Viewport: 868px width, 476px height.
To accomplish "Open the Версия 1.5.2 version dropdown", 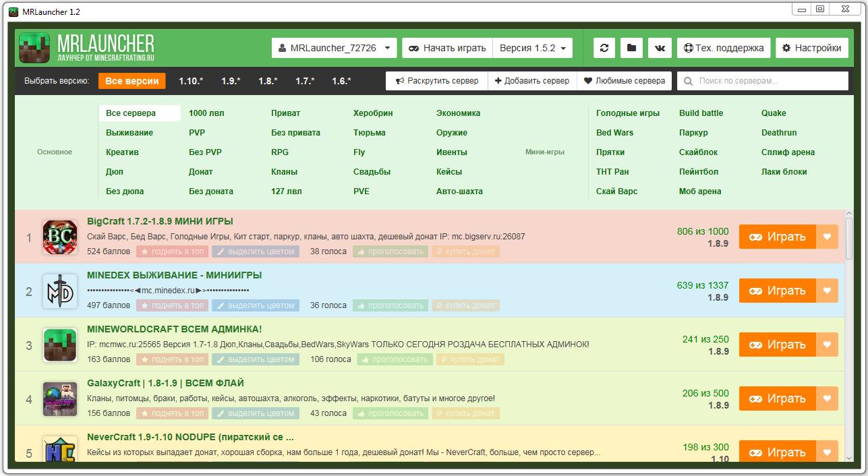I will (532, 48).
